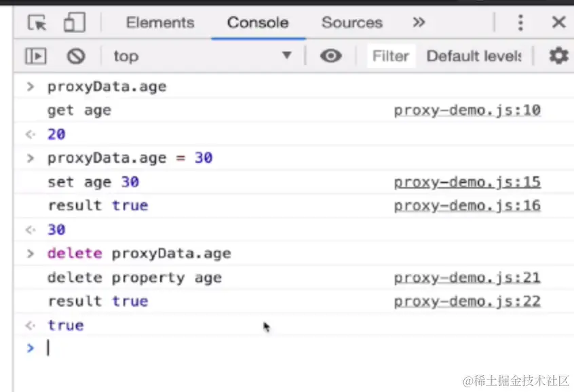
Task: Open the proxy-demo.js:21 source link
Action: tap(467, 277)
